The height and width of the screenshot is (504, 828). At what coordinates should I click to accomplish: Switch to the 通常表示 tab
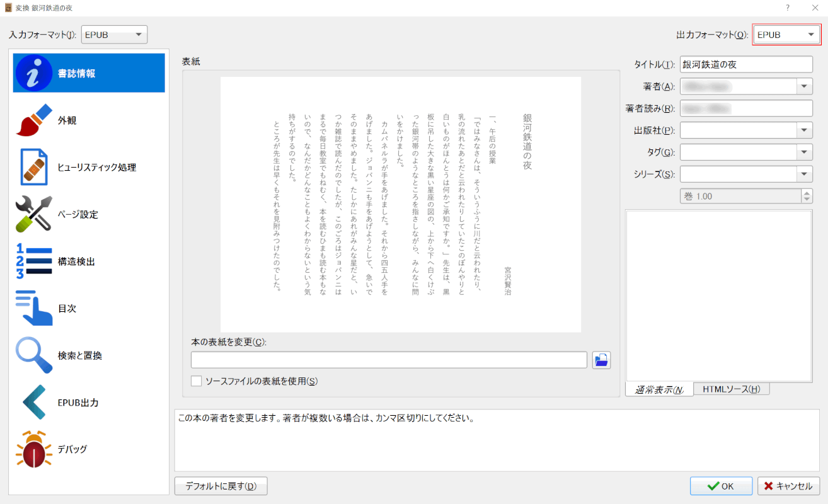[x=658, y=389]
